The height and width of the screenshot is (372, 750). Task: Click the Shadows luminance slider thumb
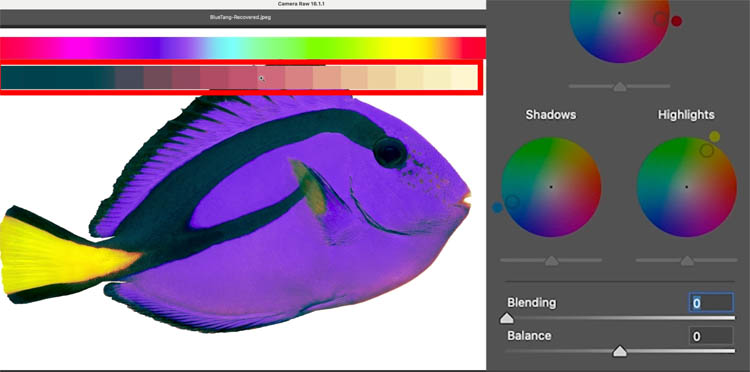point(551,261)
